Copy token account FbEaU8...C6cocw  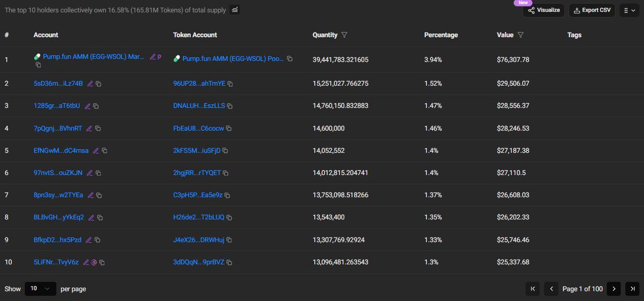(x=229, y=128)
